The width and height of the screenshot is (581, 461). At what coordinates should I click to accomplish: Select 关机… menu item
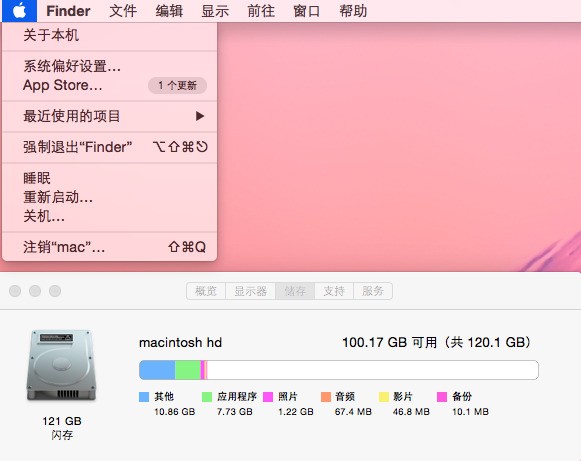[109, 216]
